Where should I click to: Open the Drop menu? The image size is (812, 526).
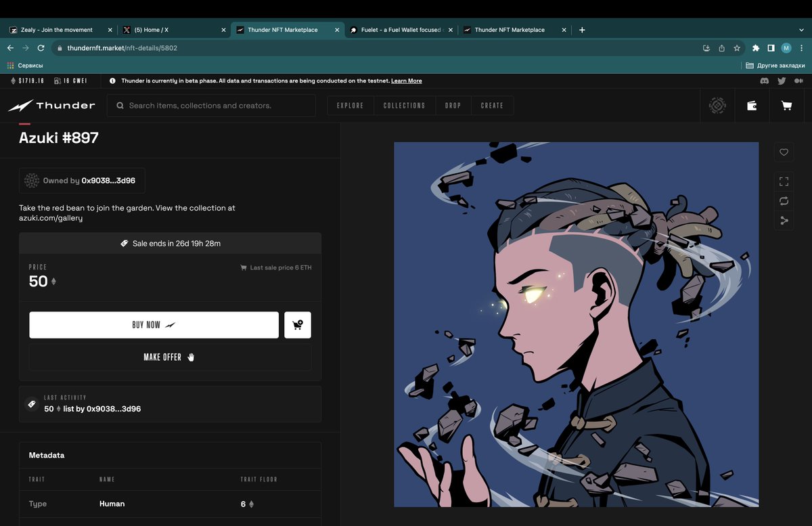click(x=453, y=106)
